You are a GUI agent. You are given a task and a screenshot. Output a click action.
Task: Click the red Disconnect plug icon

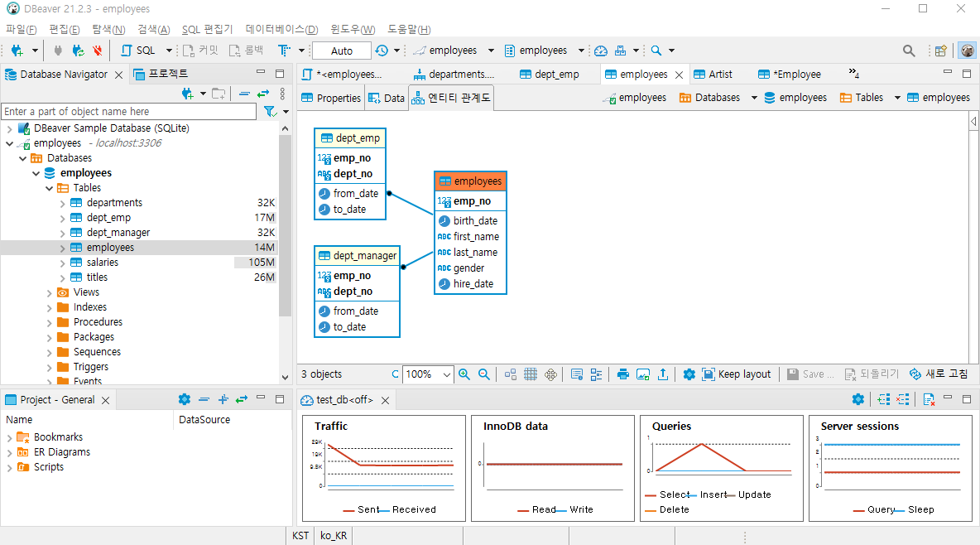pyautogui.click(x=97, y=51)
